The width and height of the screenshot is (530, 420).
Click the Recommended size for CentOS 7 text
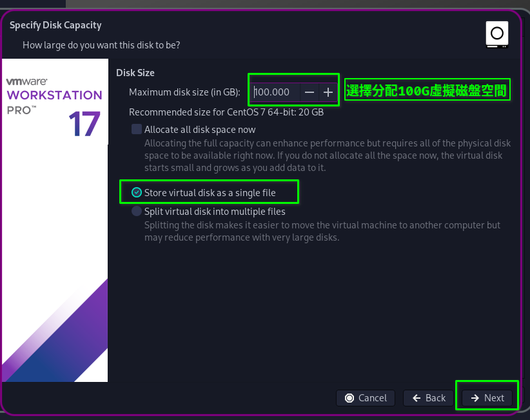click(x=226, y=112)
